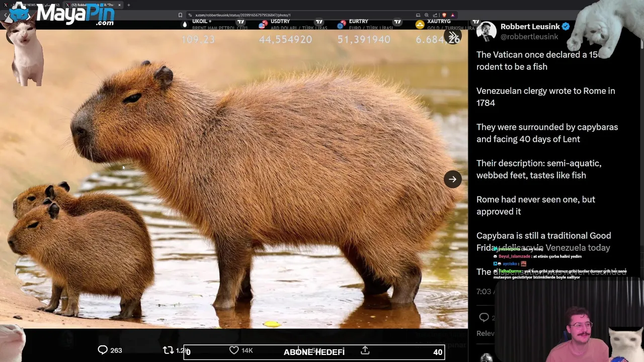Screen dimensions: 644x362
Task: Click the share icon in the address bar
Action: tap(435, 15)
